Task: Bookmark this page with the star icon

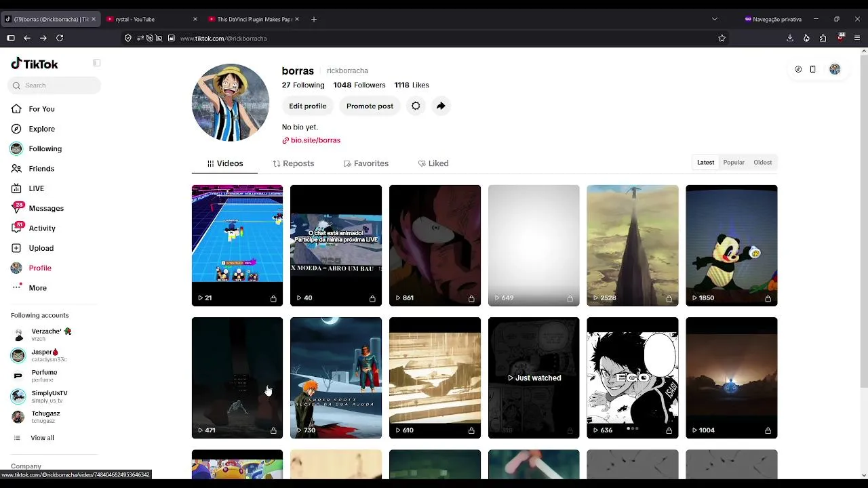Action: pos(722,38)
